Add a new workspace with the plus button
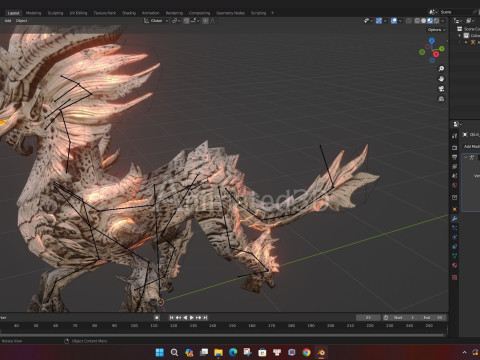The image size is (480, 360). [272, 13]
